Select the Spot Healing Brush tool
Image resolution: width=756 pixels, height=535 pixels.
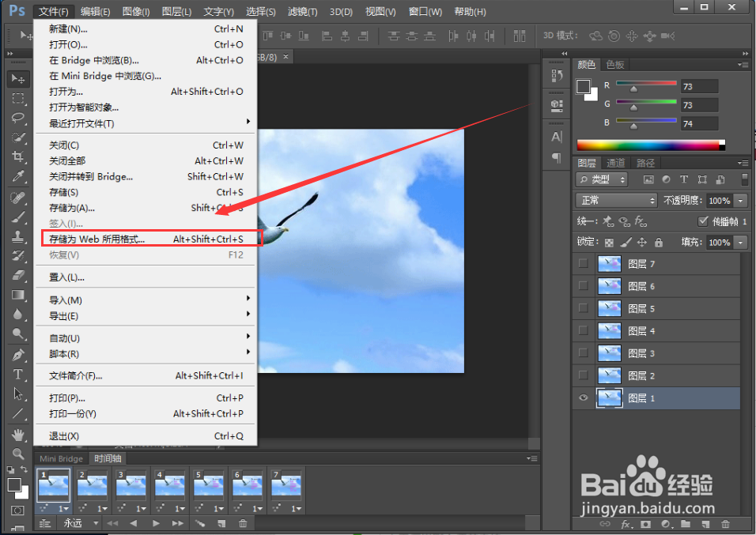[18, 198]
